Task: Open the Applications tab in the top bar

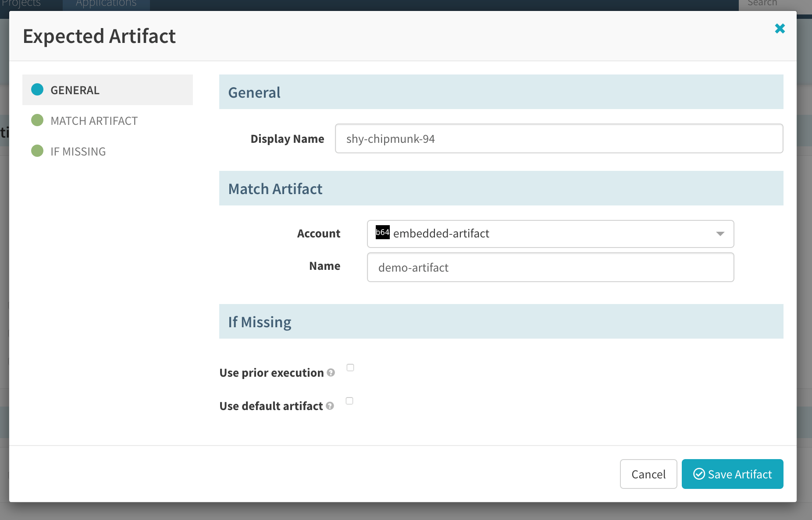Action: pyautogui.click(x=106, y=4)
